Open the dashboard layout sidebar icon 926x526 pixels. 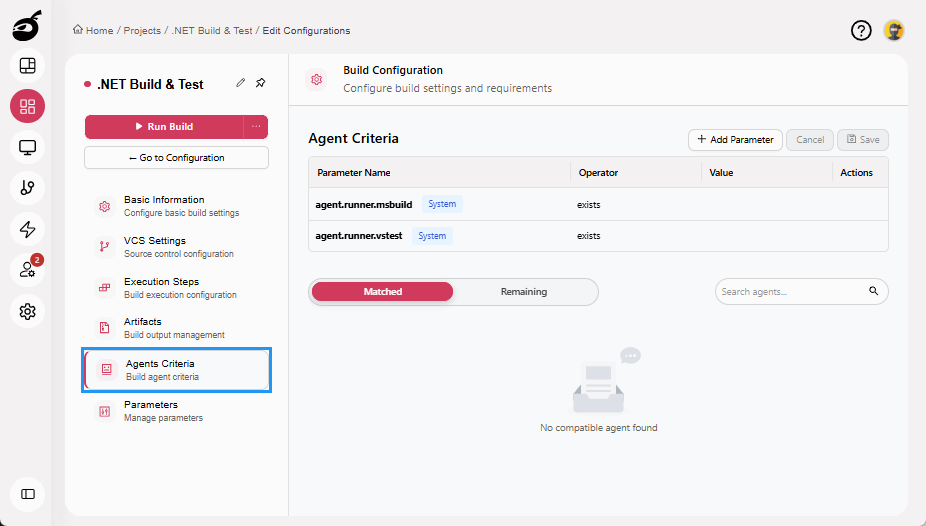tap(27, 66)
